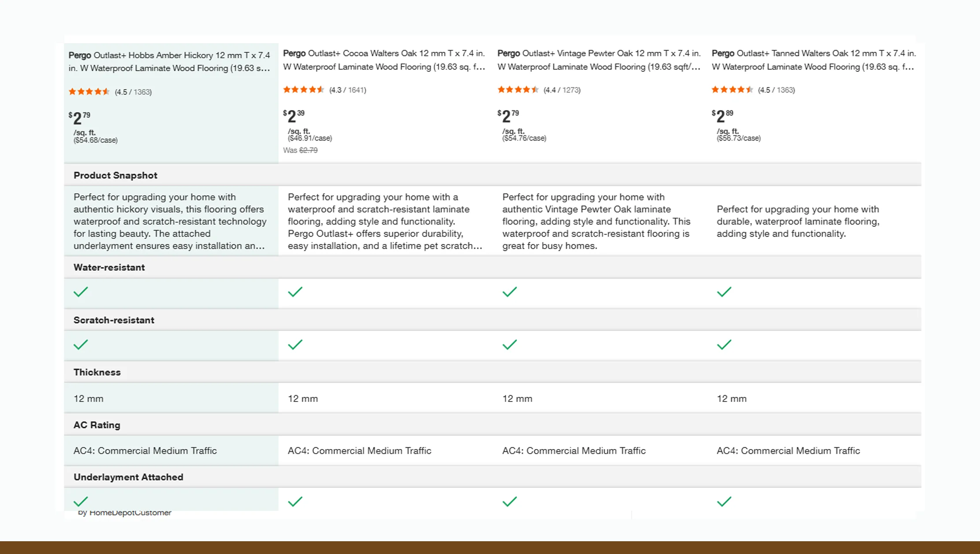Click the crossed-out Was $2.79 price
This screenshot has height=554, width=980.
click(307, 150)
